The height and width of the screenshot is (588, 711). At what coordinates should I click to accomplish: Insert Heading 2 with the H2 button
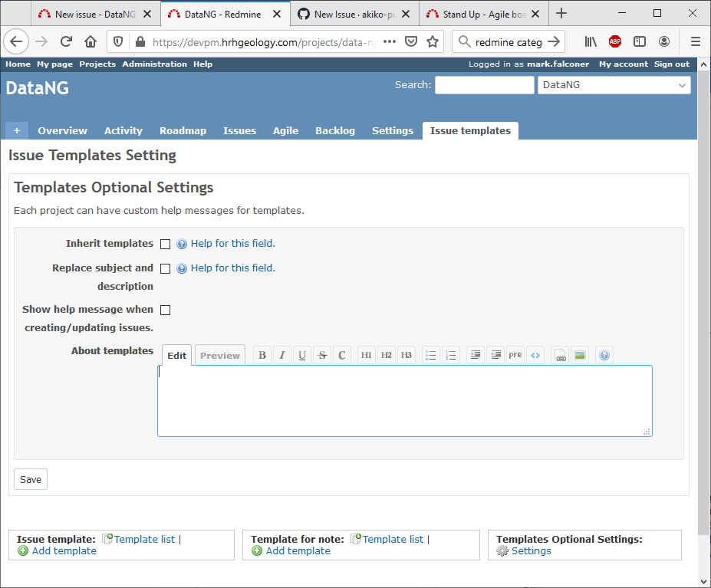pos(387,355)
